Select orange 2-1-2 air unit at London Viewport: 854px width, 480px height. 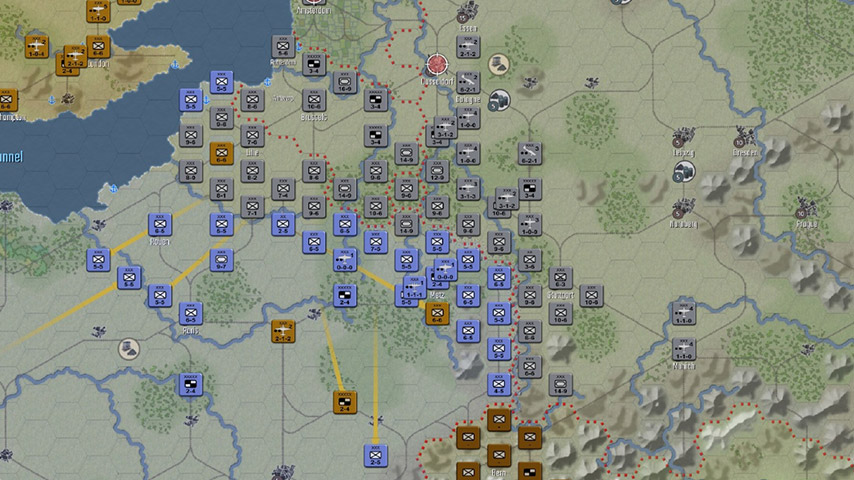(75, 57)
